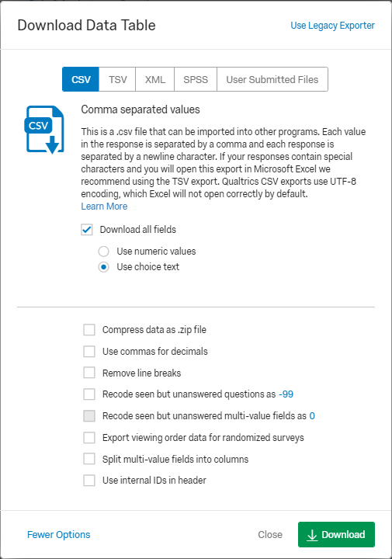The width and height of the screenshot is (392, 559).
Task: Click the Download button
Action: pos(336,534)
